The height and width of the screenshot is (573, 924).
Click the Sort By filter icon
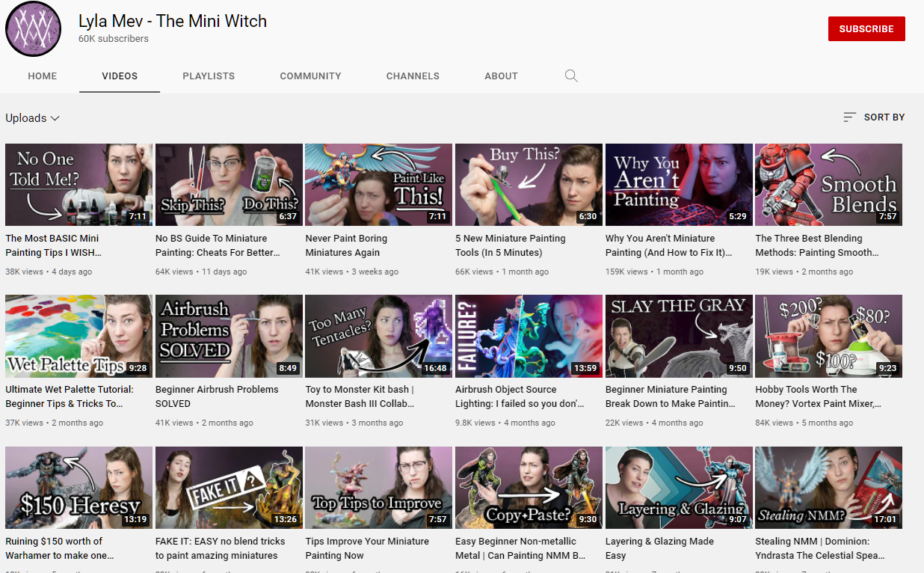849,117
